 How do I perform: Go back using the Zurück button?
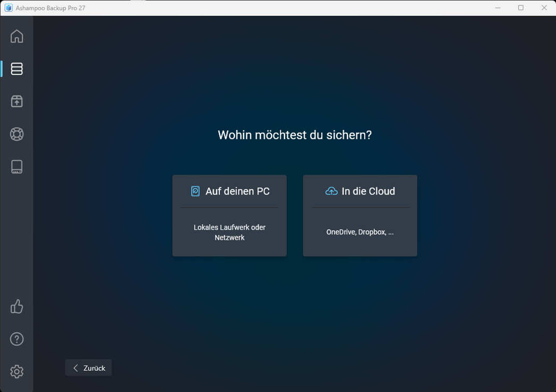click(88, 368)
